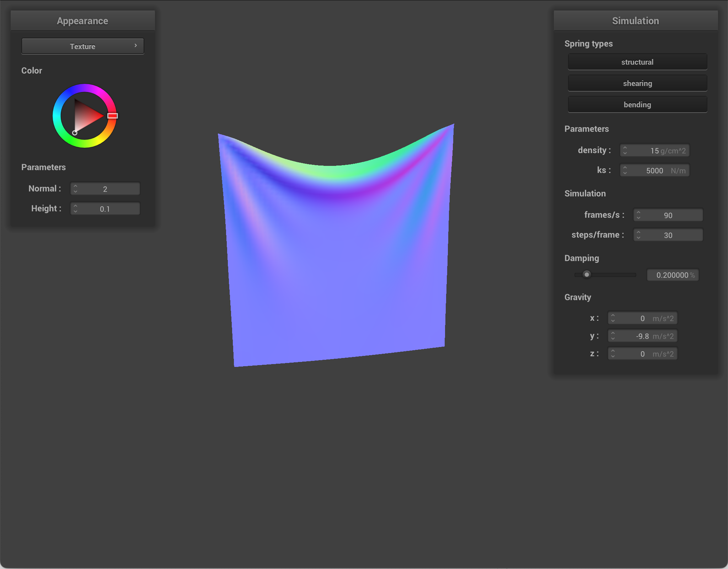Toggle the bending spring type
Screen dimensions: 728x569
tap(637, 104)
